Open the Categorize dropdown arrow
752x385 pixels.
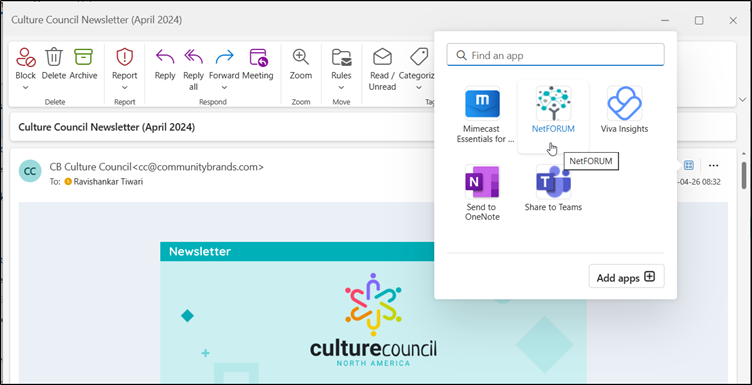(418, 87)
